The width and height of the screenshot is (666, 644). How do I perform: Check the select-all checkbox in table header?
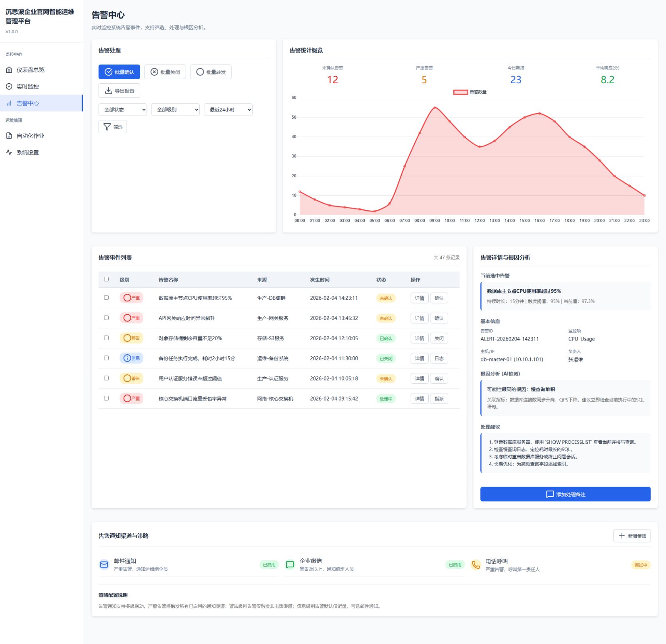pyautogui.click(x=106, y=279)
